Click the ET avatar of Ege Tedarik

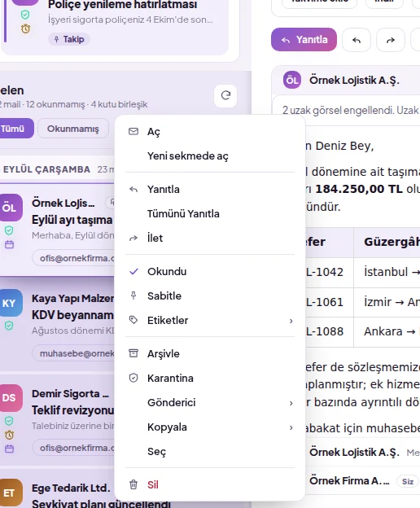coord(10,493)
